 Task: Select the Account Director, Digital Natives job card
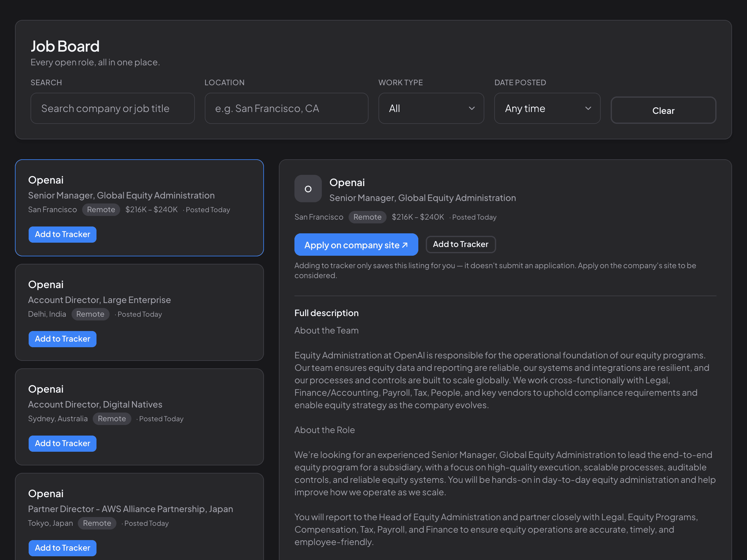[139, 417]
